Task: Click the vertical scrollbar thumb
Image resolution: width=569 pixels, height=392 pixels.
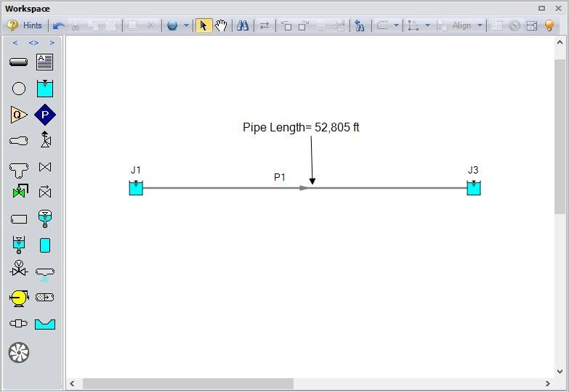Action: click(560, 136)
